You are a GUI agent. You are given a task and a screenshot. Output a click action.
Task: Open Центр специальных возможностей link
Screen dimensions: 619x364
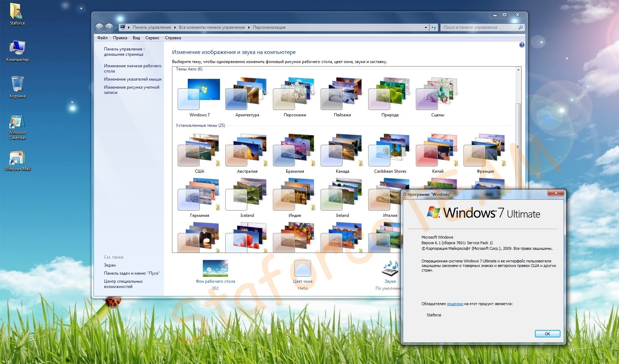click(123, 284)
